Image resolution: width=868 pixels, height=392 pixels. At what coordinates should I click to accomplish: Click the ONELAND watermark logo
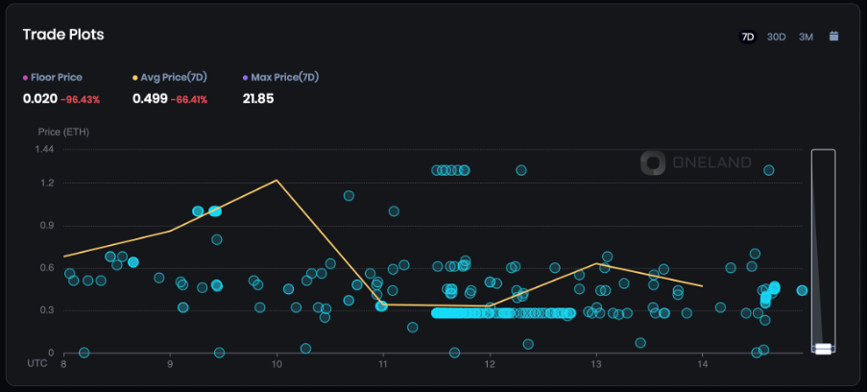(x=696, y=163)
